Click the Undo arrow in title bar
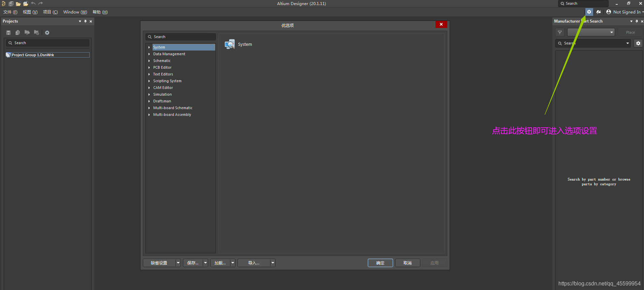 click(33, 3)
